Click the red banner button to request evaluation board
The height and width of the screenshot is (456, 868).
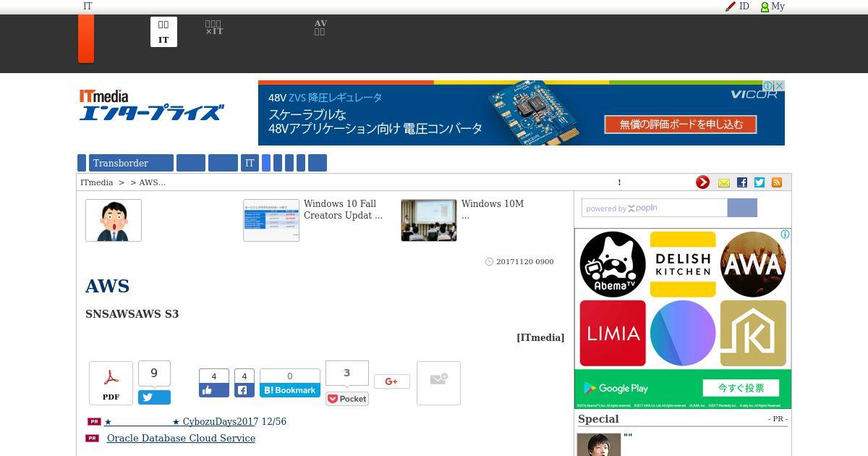(x=680, y=124)
